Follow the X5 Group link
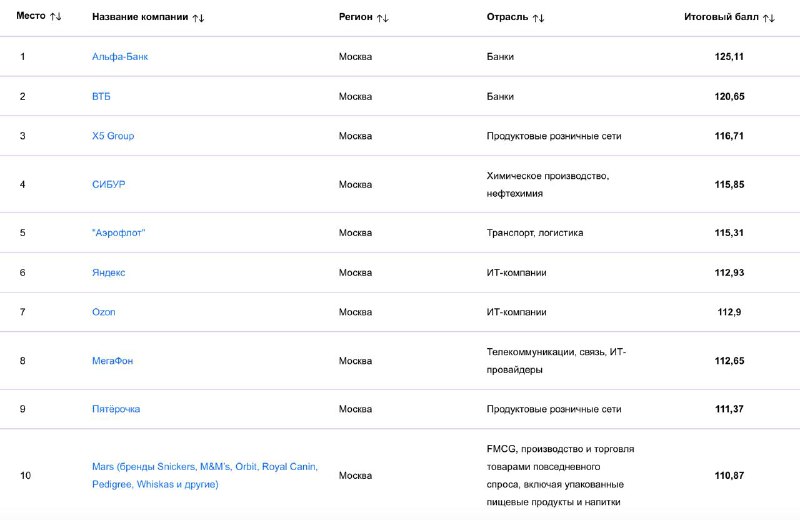Screen dimensions: 800x520 point(113,136)
